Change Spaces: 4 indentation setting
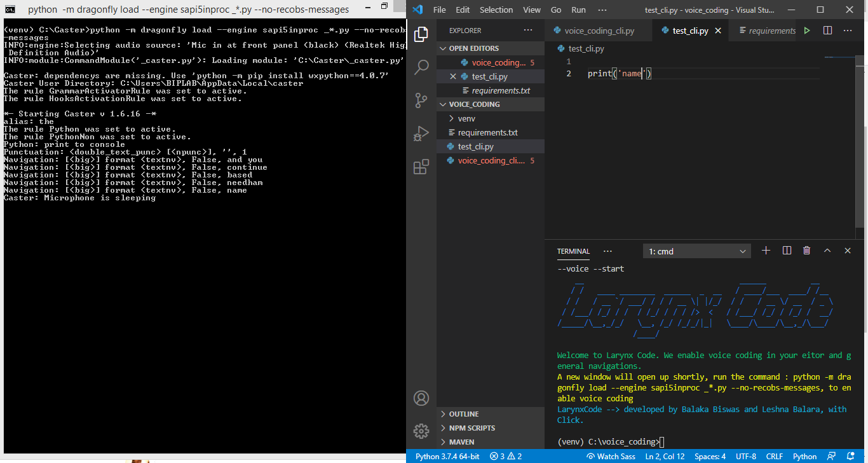Image resolution: width=868 pixels, height=463 pixels. [710, 456]
